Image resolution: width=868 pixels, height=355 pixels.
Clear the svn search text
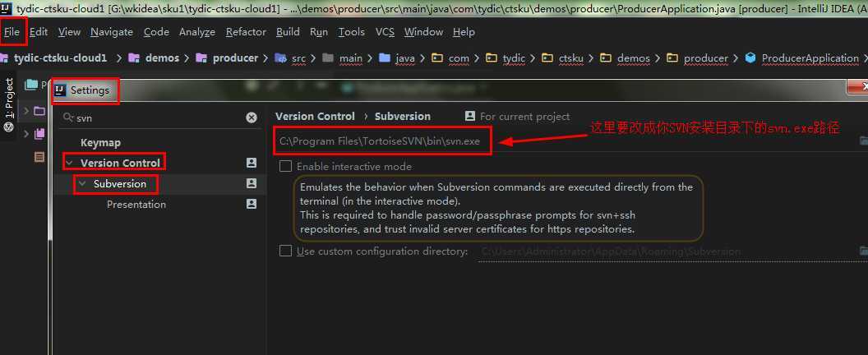(252, 118)
